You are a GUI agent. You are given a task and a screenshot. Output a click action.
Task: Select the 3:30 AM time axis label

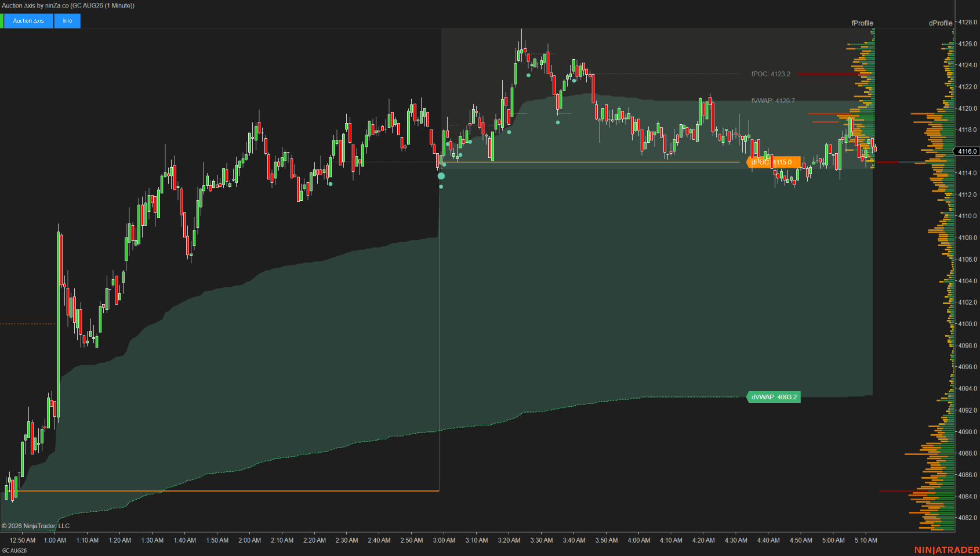pos(542,540)
